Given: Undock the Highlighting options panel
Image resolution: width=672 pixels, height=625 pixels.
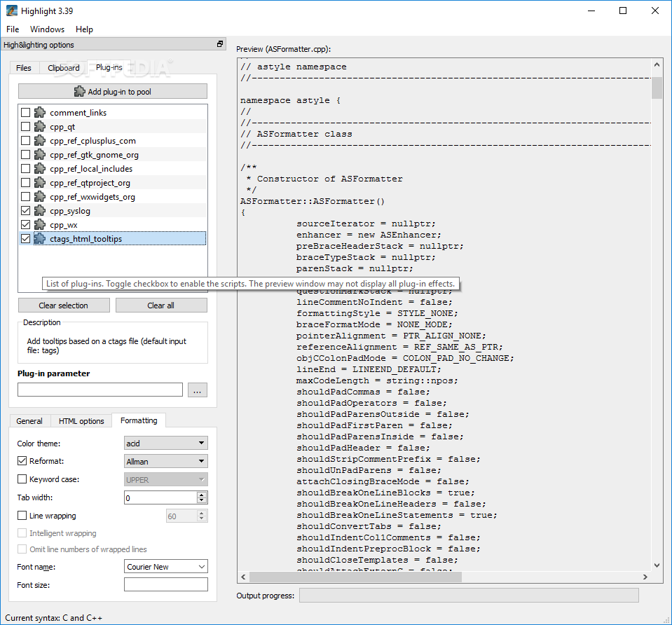Looking at the screenshot, I should (x=220, y=44).
